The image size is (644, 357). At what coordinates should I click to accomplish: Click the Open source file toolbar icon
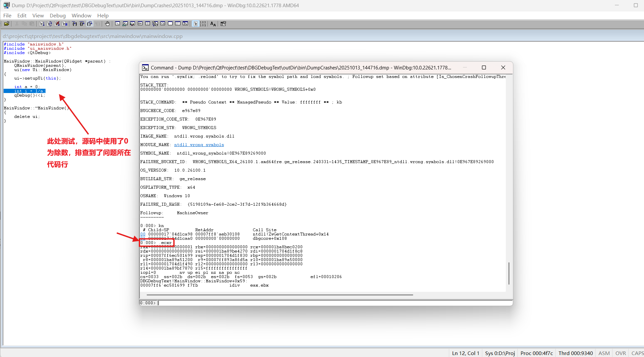[7, 24]
